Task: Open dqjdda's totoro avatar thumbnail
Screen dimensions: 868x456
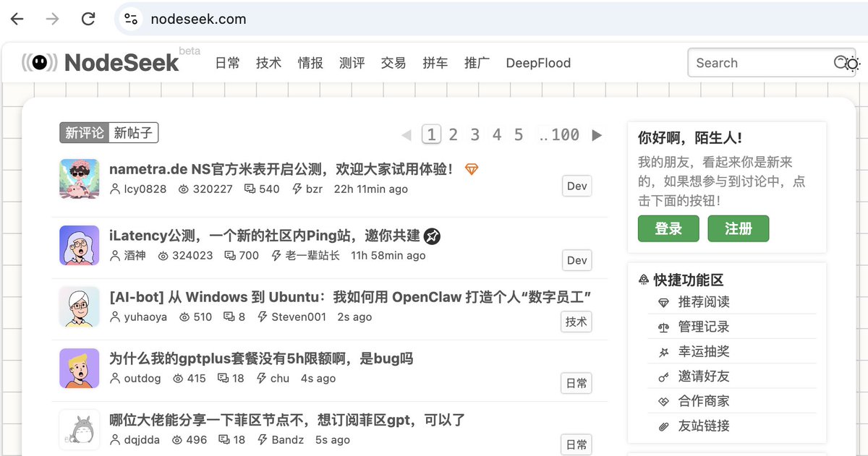Action: (79, 429)
